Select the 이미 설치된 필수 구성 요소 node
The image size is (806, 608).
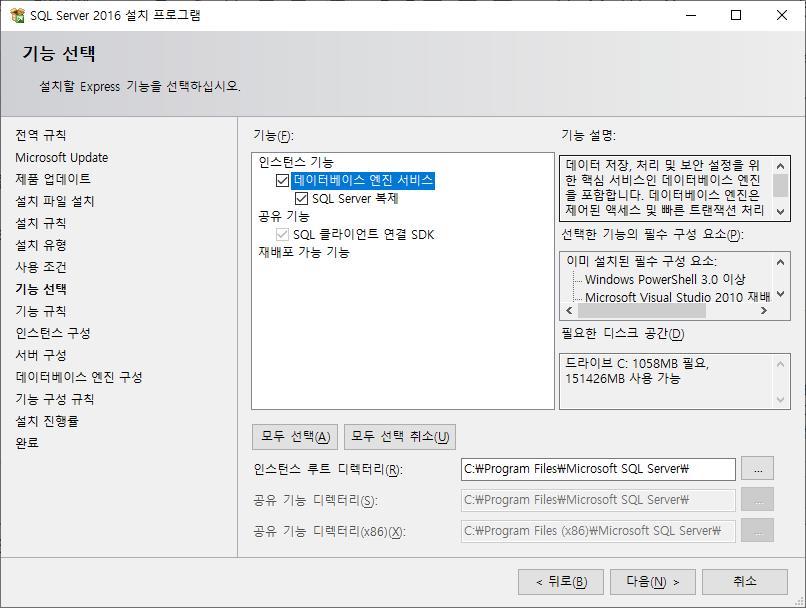tap(642, 261)
